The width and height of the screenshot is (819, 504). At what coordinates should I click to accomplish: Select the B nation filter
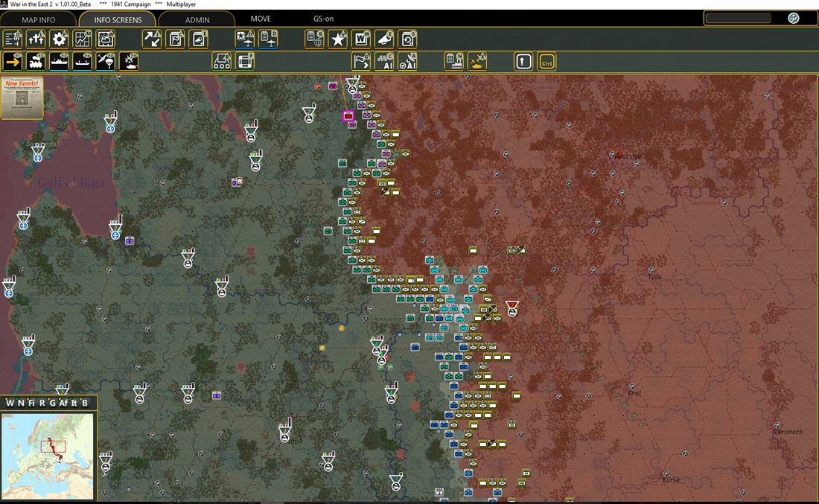click(x=85, y=403)
